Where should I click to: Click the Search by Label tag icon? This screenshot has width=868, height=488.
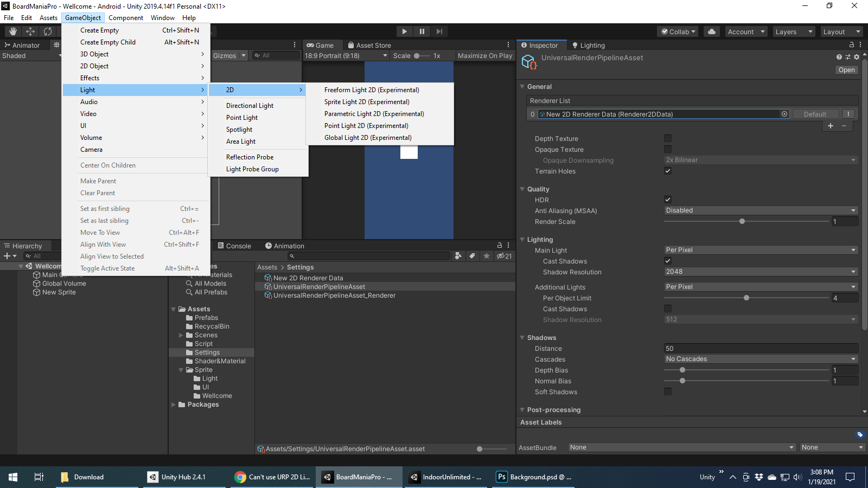click(x=472, y=256)
